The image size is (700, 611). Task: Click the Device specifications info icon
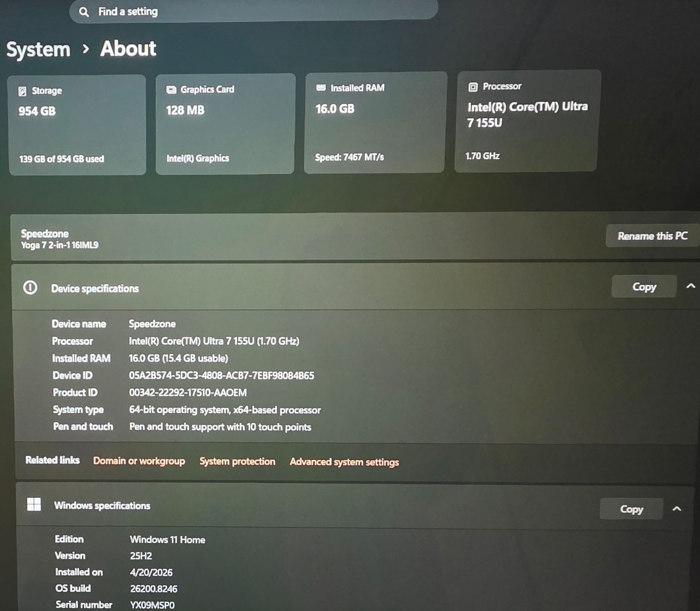[30, 288]
